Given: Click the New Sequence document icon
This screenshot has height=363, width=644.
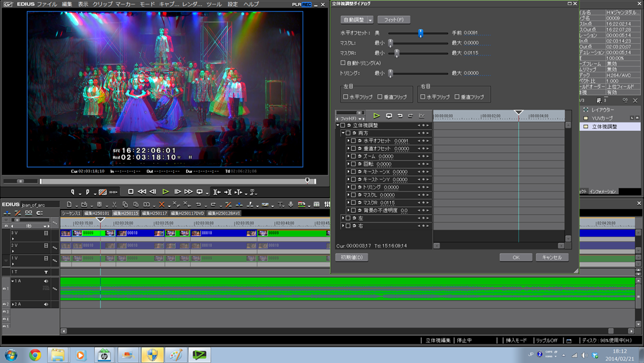Looking at the screenshot, I should coord(69,204).
